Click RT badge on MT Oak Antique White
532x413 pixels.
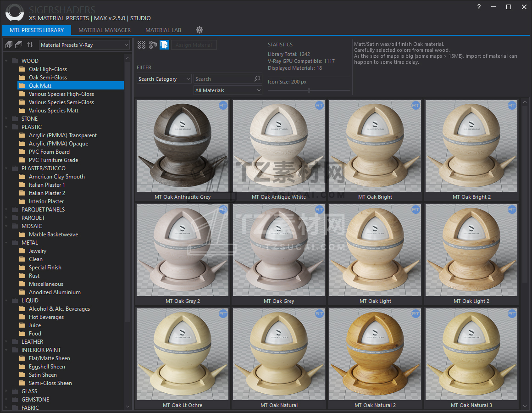click(x=319, y=106)
